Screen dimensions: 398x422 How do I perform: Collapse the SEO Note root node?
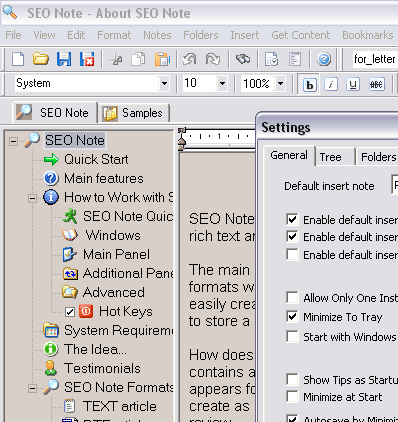(13, 141)
